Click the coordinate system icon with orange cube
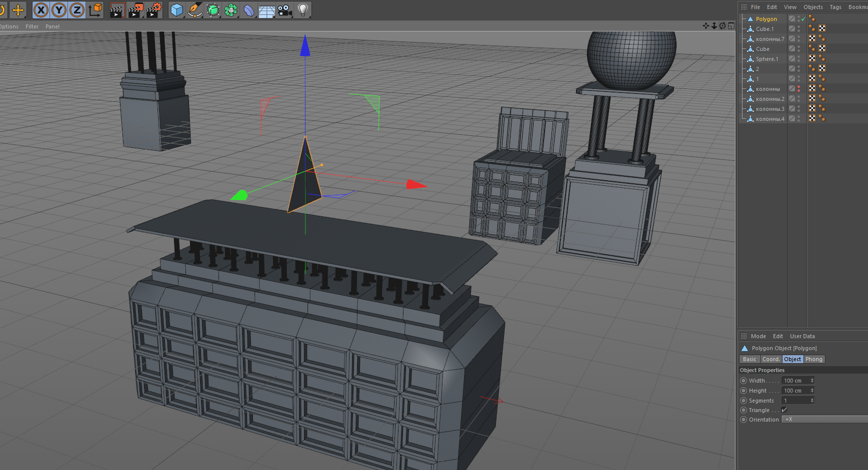The image size is (868, 470). pyautogui.click(x=95, y=9)
